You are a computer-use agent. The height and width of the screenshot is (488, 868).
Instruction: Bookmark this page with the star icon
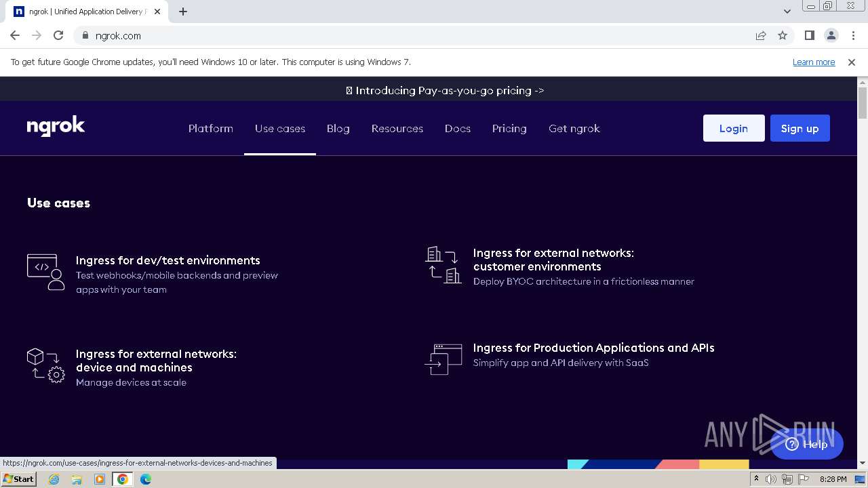(783, 35)
